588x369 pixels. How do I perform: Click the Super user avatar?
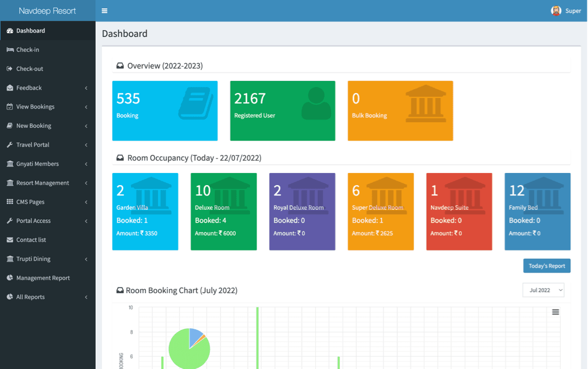click(x=556, y=11)
